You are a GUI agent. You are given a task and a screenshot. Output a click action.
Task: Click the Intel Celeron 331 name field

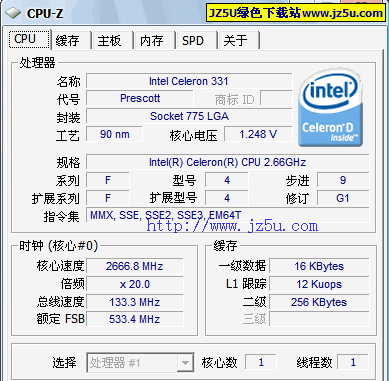pos(189,81)
